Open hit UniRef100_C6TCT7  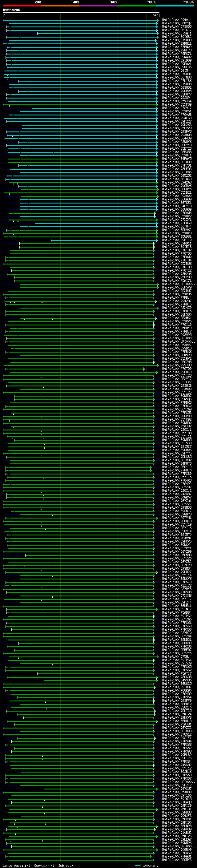click(177, 30)
